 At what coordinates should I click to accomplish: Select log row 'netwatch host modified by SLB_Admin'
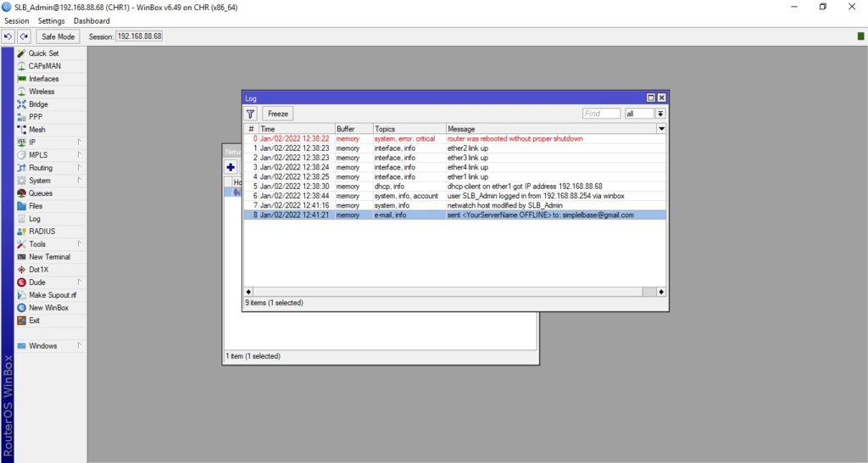click(x=454, y=205)
